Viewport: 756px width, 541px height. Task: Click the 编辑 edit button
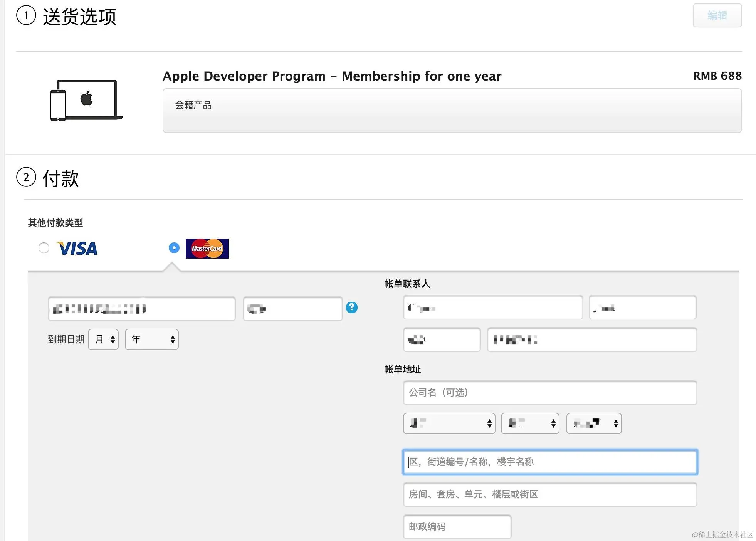point(717,15)
